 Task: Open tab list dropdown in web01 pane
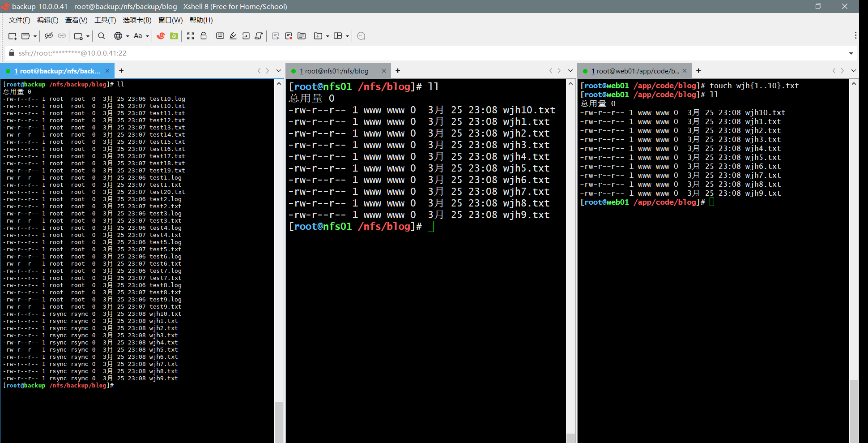[854, 71]
